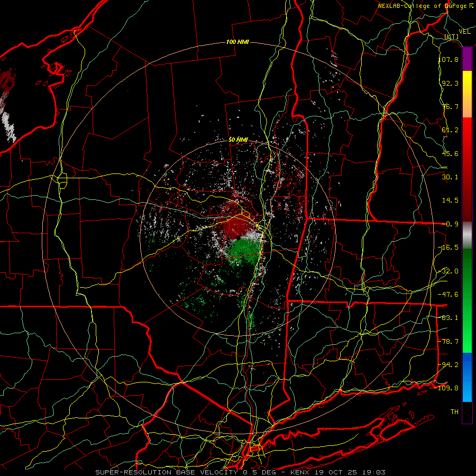Click the -16.5 velocity scale value

coord(448,248)
